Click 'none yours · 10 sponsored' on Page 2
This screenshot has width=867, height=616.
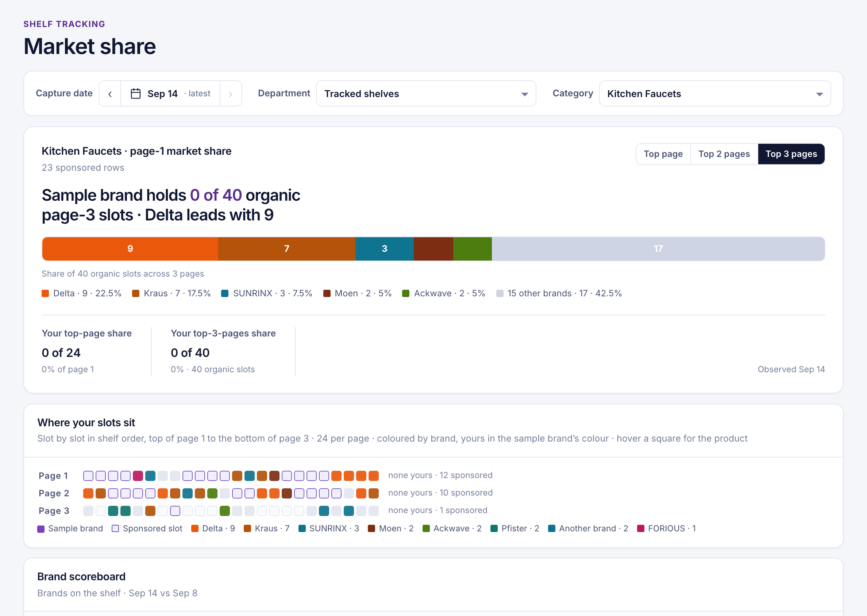coord(440,493)
